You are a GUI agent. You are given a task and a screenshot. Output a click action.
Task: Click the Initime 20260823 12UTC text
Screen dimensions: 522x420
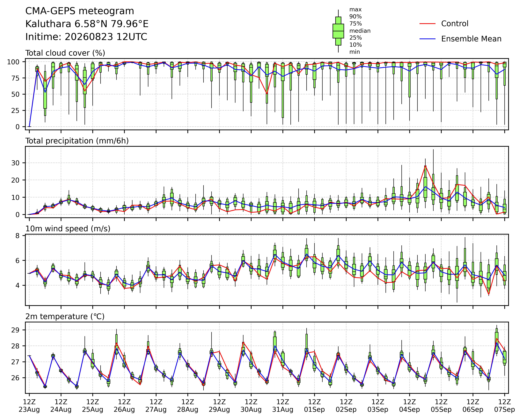tap(86, 37)
